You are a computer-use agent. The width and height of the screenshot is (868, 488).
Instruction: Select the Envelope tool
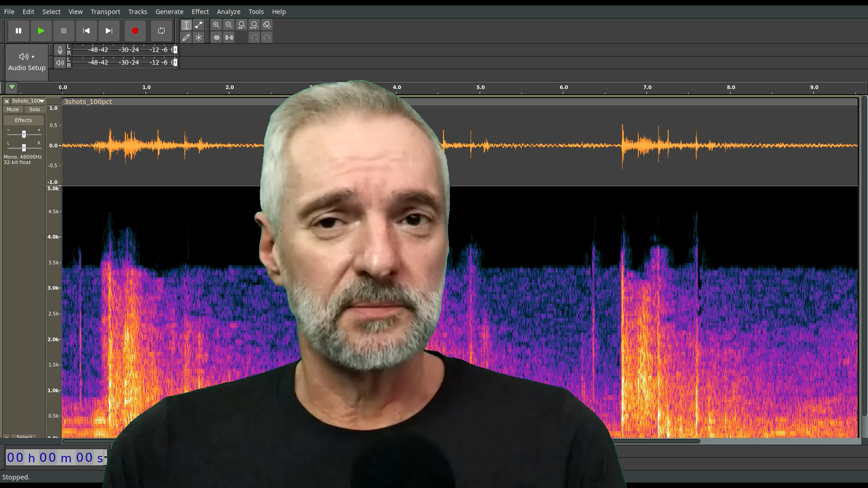(199, 24)
